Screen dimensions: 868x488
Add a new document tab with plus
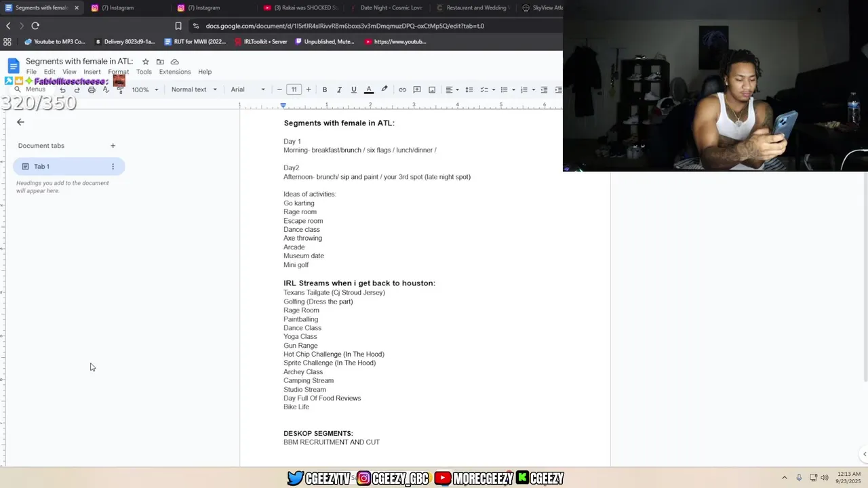(113, 146)
